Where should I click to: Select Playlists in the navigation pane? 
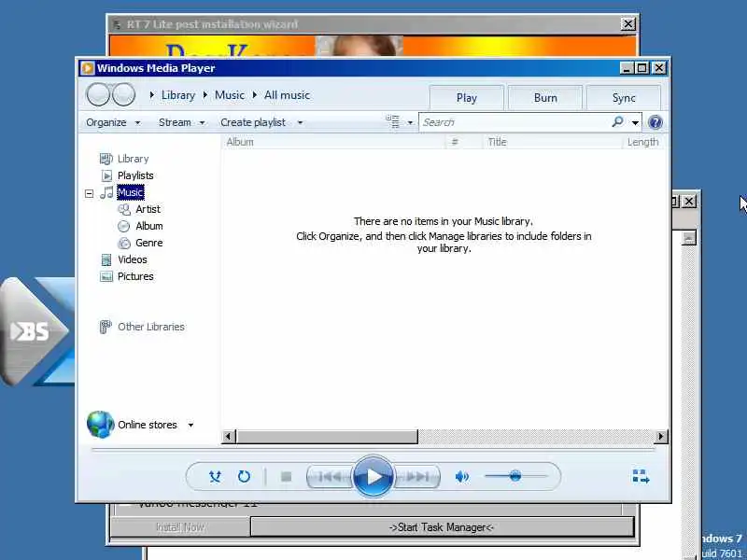pyautogui.click(x=135, y=175)
